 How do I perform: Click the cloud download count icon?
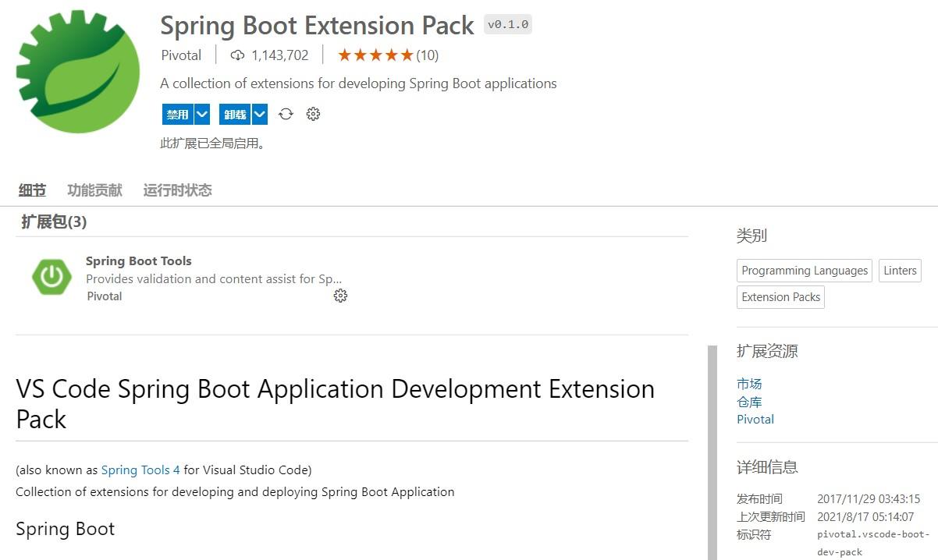tap(238, 55)
